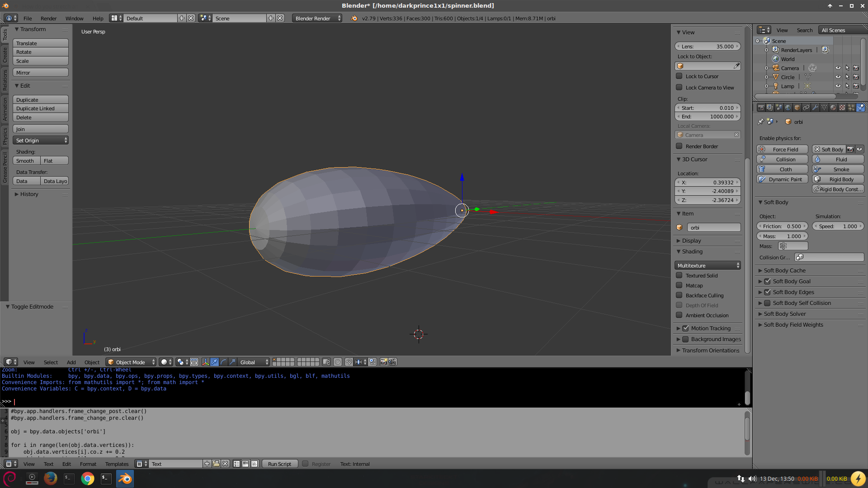Viewport: 868px width, 488px height.
Task: Toggle Textured Solid checkbox
Action: 679,275
